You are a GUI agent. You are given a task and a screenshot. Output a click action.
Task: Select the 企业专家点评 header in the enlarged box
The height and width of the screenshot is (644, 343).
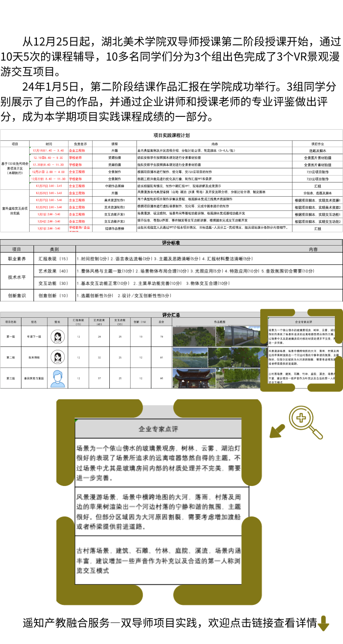click(158, 428)
